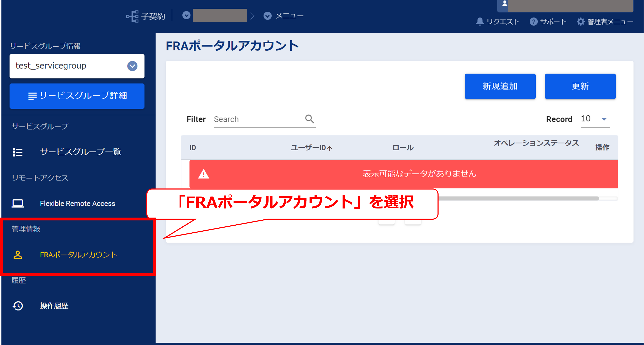Click the 操作履歴 history clock icon
Image resolution: width=644 pixels, height=345 pixels.
point(17,306)
